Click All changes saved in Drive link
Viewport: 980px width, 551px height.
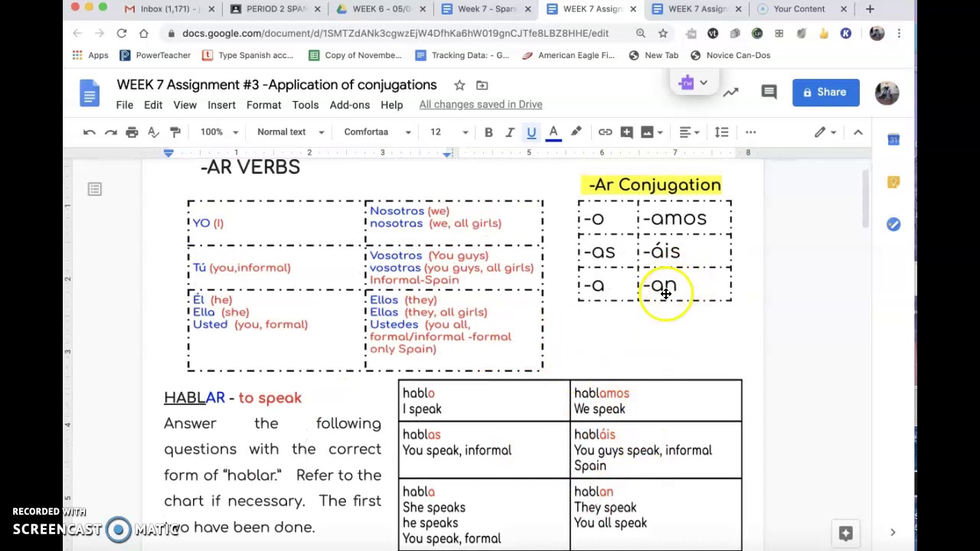point(481,105)
